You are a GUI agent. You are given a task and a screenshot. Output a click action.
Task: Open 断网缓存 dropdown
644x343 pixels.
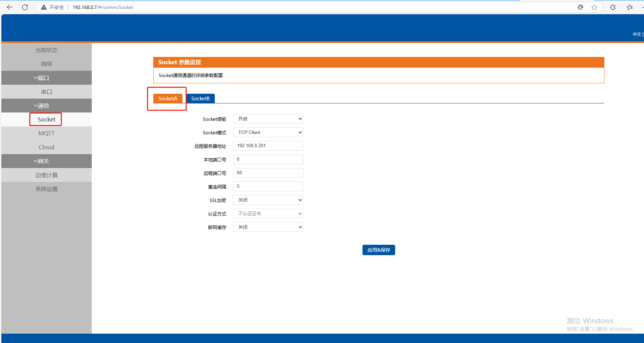click(268, 227)
